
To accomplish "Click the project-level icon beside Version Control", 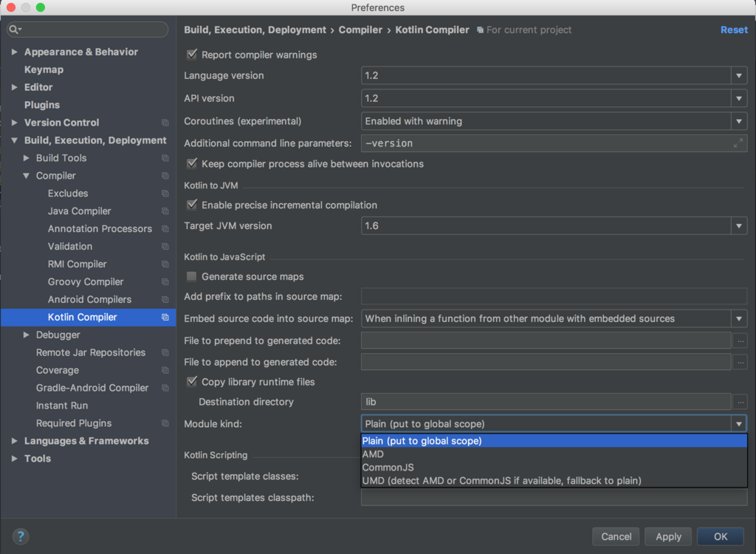I will pyautogui.click(x=165, y=123).
